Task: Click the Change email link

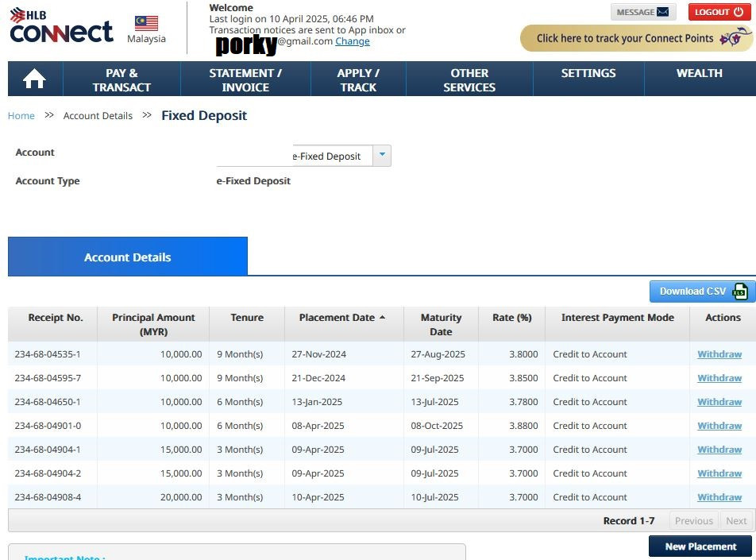Action: (x=352, y=41)
